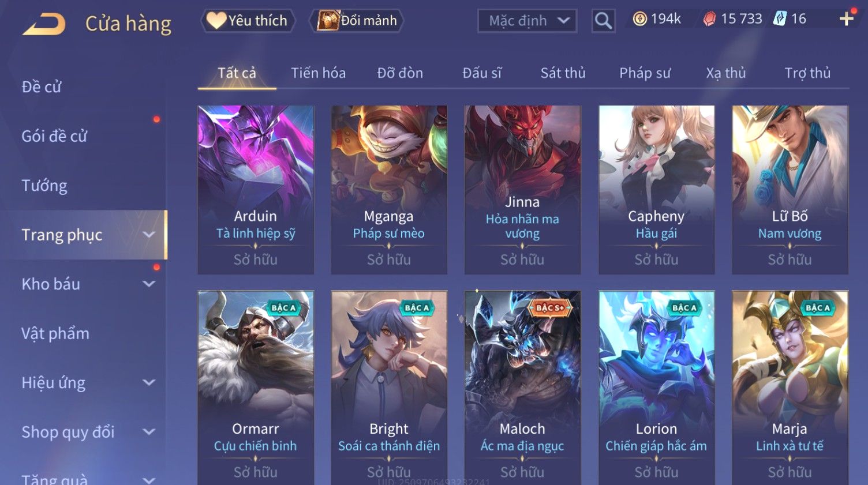Open the Arduin Tà linh hiệp sỹ skin
Screen dimensions: 868x485
(x=256, y=190)
